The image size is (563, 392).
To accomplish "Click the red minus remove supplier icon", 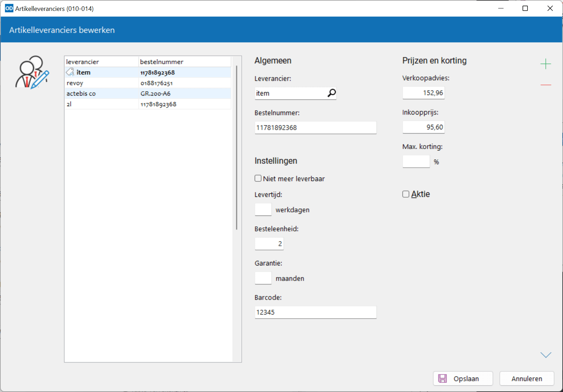I will pos(545,85).
